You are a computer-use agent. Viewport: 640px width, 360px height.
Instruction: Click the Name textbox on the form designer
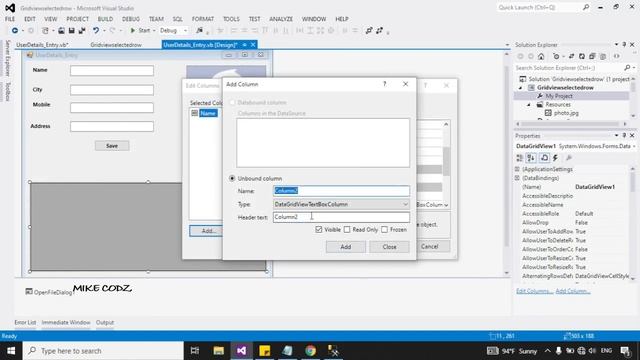click(112, 71)
